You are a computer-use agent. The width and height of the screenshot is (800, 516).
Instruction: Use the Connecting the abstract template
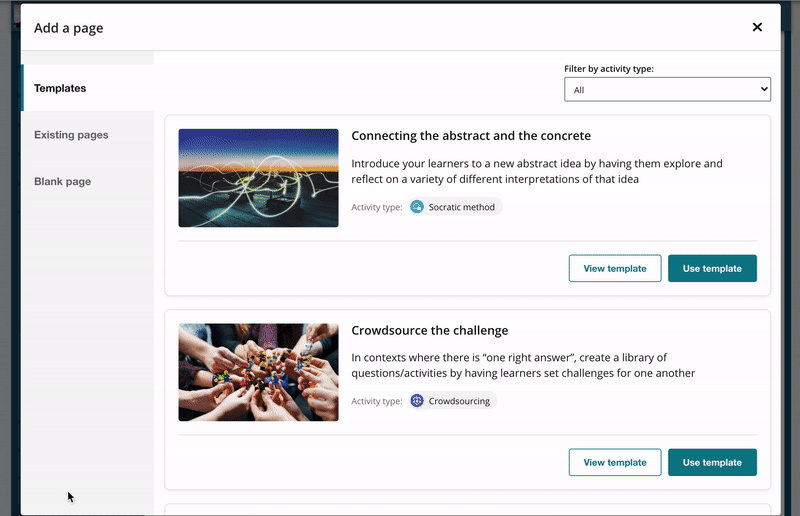tap(712, 268)
